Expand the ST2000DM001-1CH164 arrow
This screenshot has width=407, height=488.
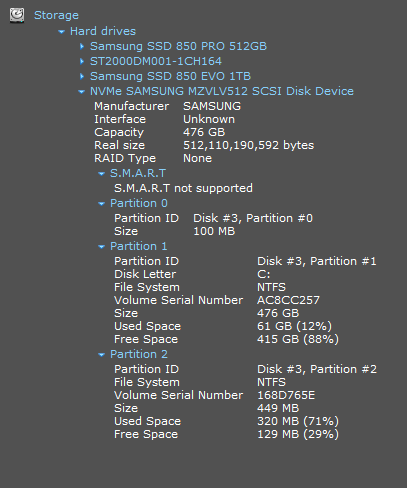point(82,62)
